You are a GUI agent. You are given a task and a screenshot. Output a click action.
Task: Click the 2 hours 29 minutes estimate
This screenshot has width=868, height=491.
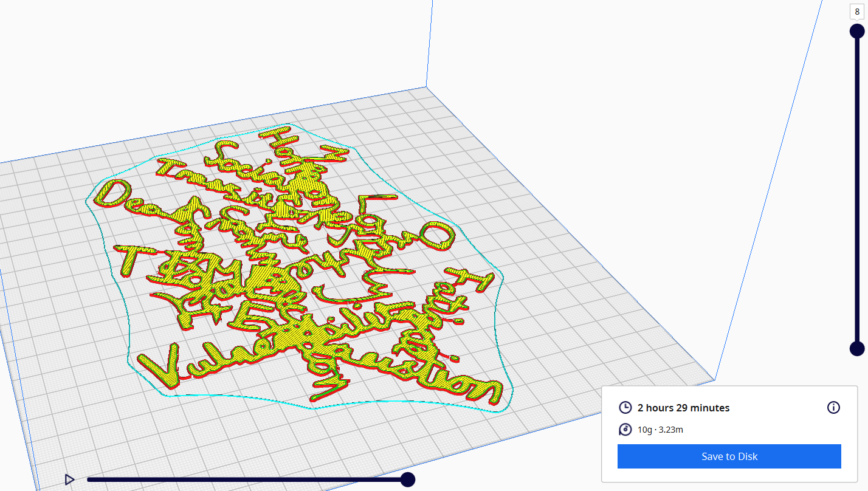pos(683,408)
